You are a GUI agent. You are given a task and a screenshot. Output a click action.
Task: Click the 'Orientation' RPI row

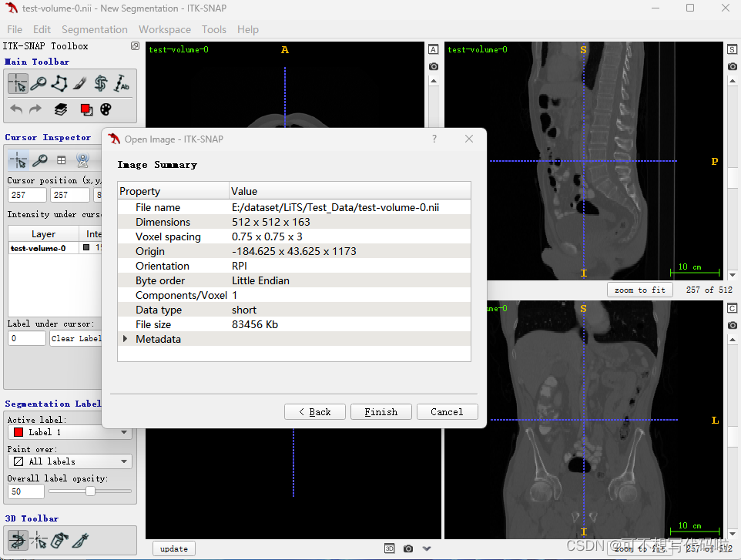click(294, 266)
